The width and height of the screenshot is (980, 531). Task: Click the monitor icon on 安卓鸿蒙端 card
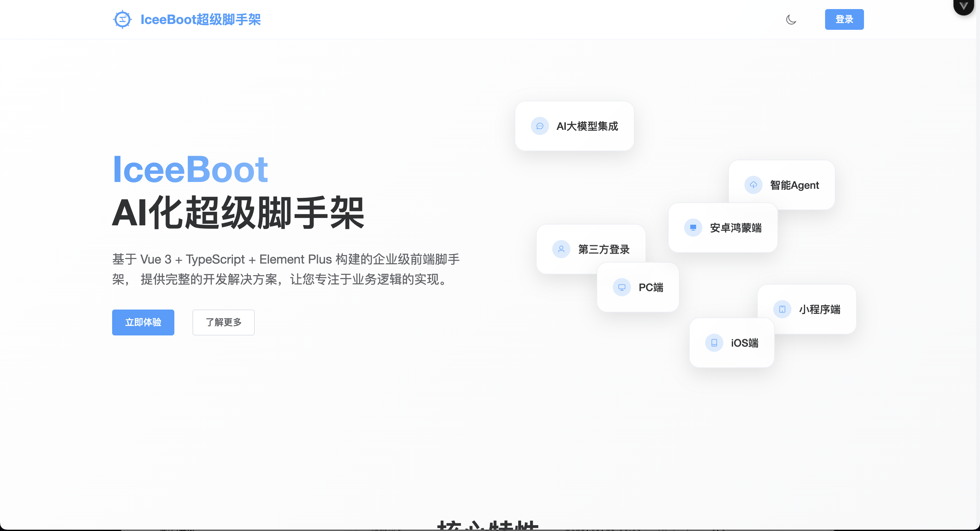(693, 228)
